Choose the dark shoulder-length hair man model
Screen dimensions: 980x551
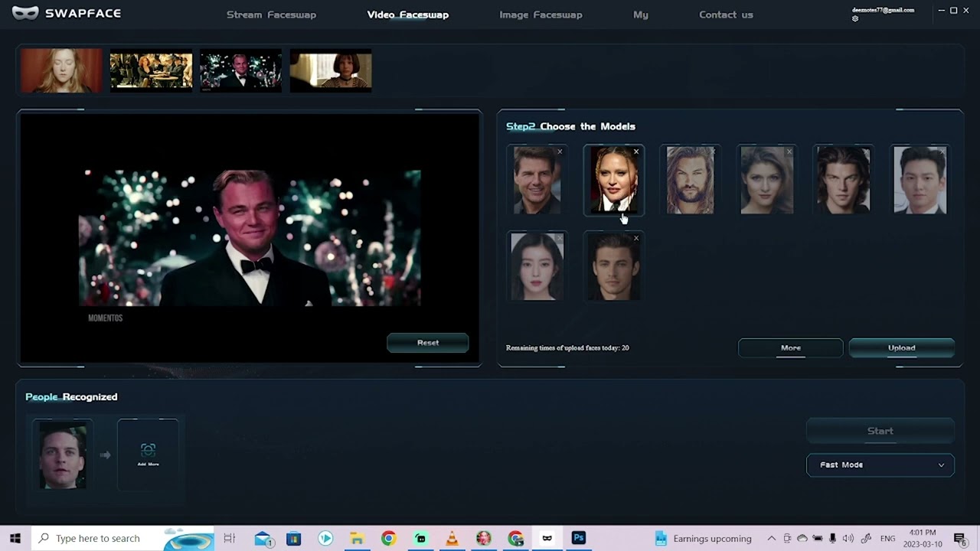843,181
